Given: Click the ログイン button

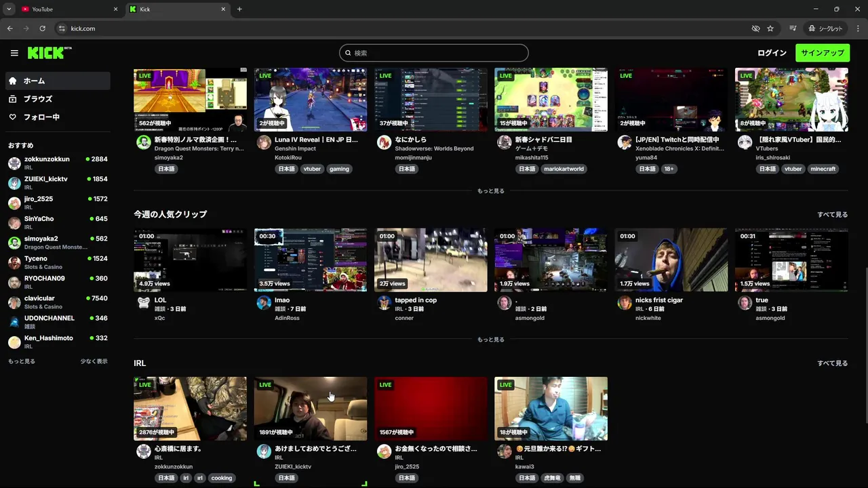Looking at the screenshot, I should tap(772, 53).
